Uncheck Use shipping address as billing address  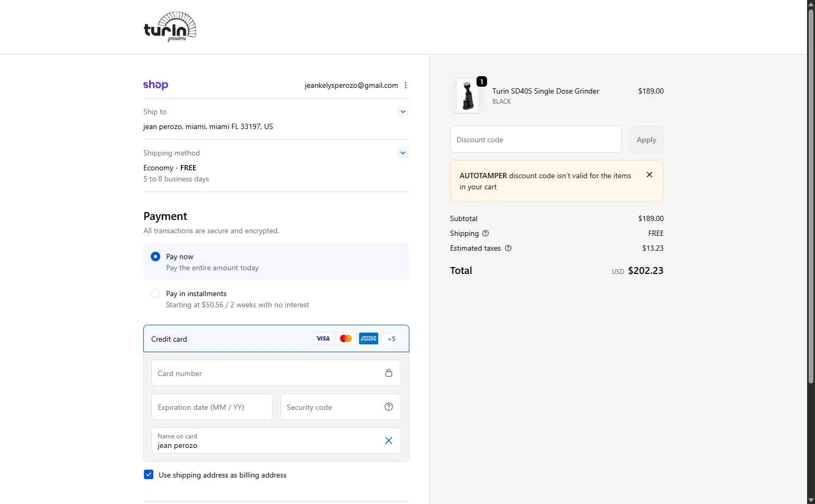(x=149, y=474)
